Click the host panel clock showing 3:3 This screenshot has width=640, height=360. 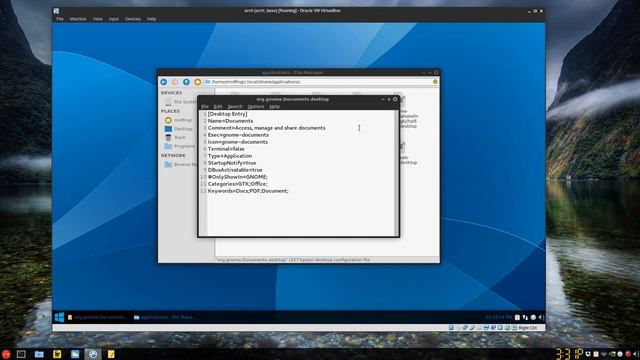pos(569,354)
